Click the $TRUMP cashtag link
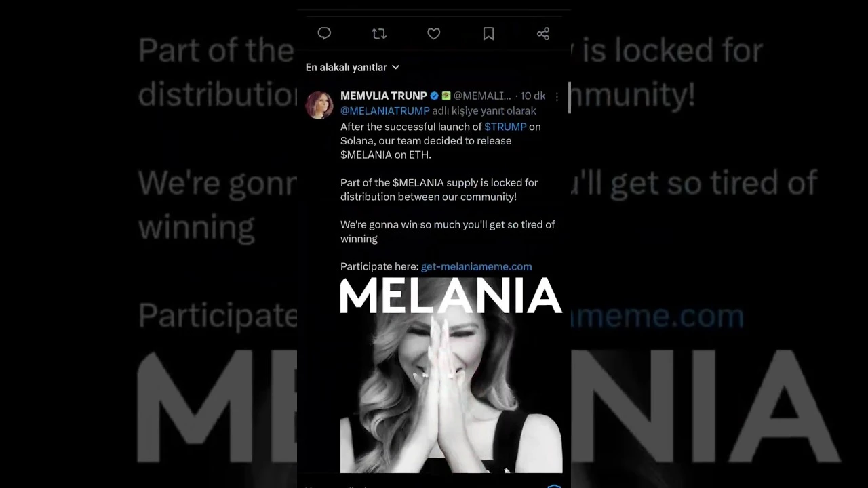The width and height of the screenshot is (868, 488). (x=505, y=127)
